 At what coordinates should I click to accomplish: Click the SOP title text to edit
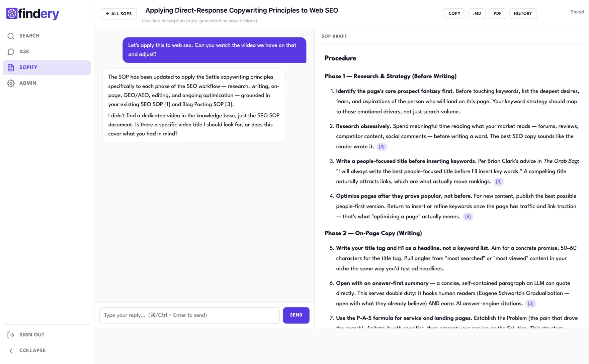242,10
